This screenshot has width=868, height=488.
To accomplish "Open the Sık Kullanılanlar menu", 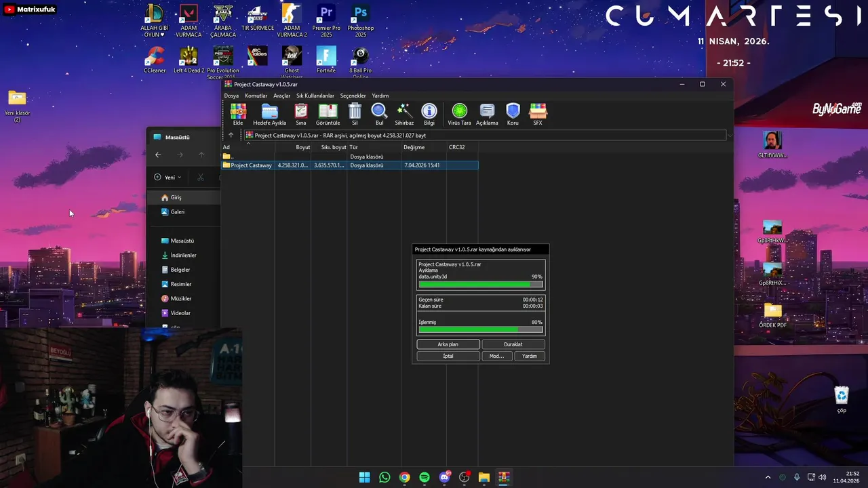I will coord(315,96).
